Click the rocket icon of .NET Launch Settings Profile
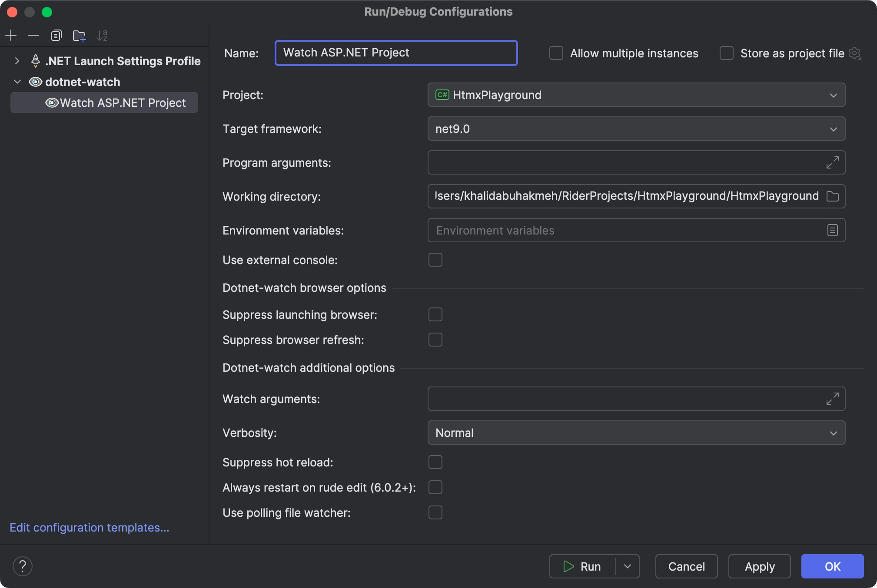Image resolution: width=877 pixels, height=588 pixels. [36, 61]
